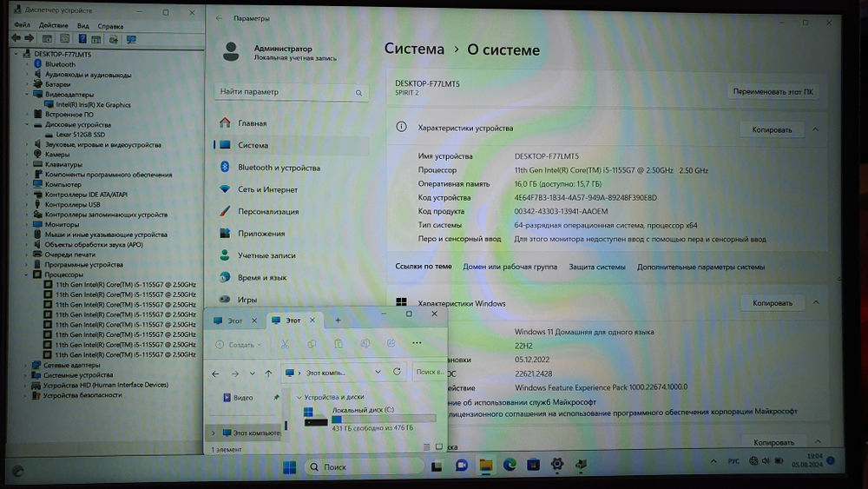This screenshot has width=868, height=489.
Task: Click the Создать button in Explorer
Action: click(x=238, y=345)
